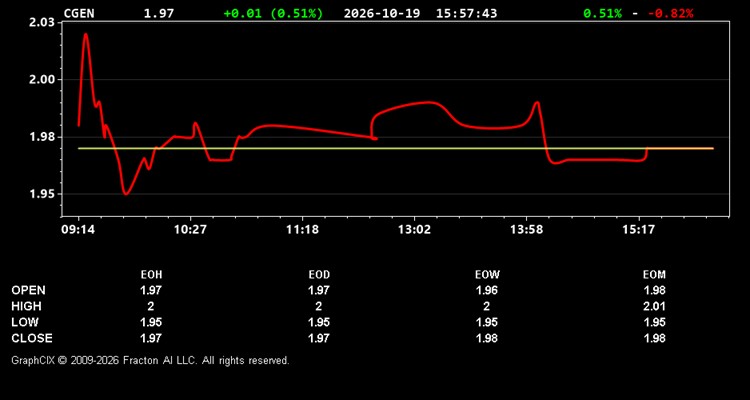Click the EOD column header
This screenshot has width=750, height=400.
click(319, 275)
